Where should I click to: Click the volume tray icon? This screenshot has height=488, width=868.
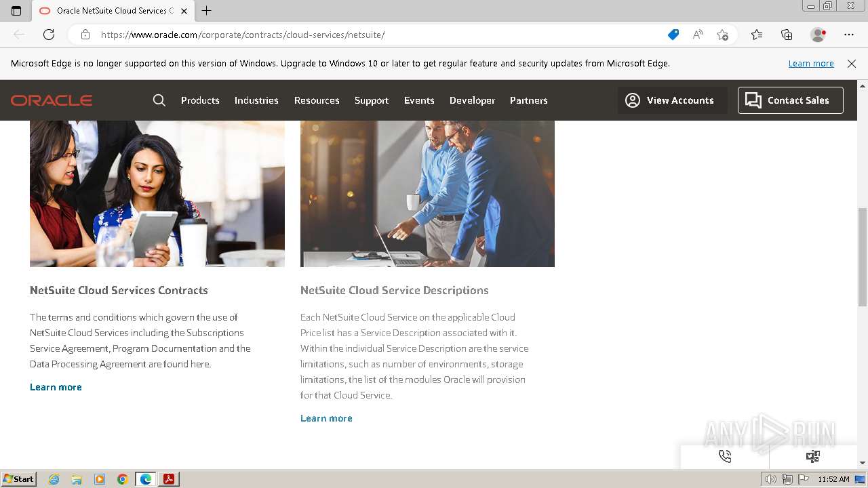[x=770, y=479]
